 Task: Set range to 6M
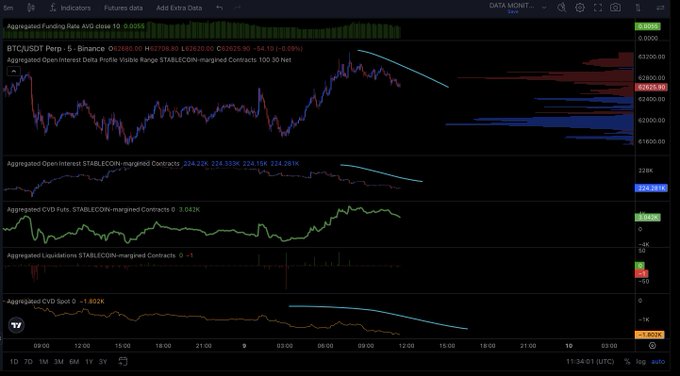coord(74,361)
